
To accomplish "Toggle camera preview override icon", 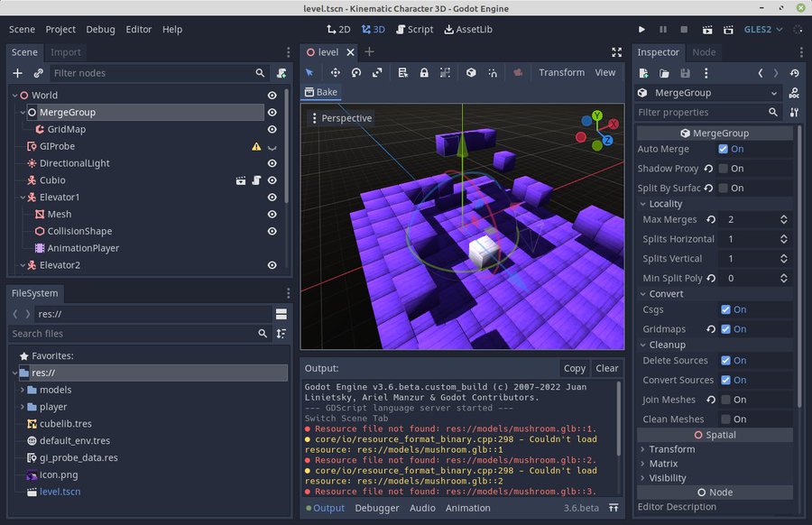I will coord(518,72).
